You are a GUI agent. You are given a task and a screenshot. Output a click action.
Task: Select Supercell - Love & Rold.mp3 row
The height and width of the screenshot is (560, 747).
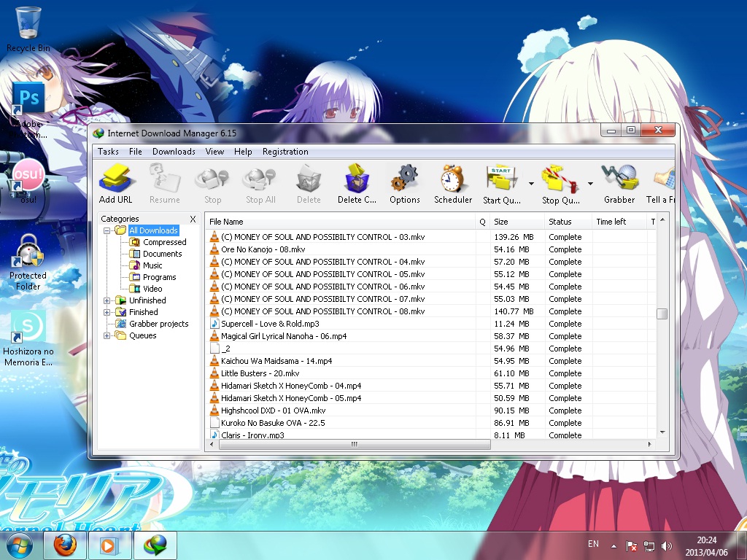coord(430,324)
